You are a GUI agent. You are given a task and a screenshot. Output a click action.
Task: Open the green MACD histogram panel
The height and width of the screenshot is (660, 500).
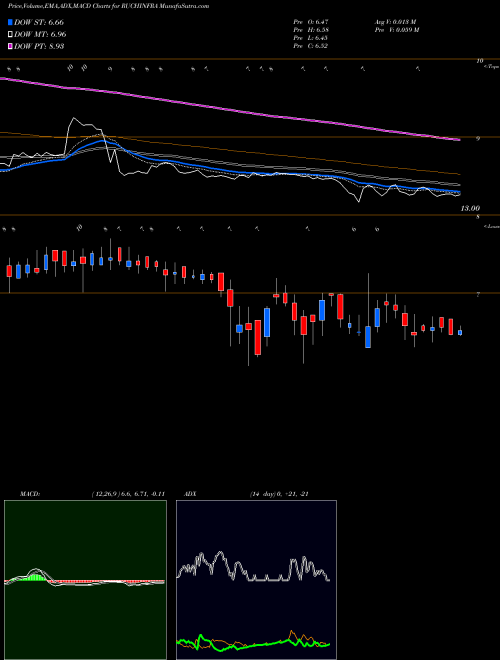85,580
